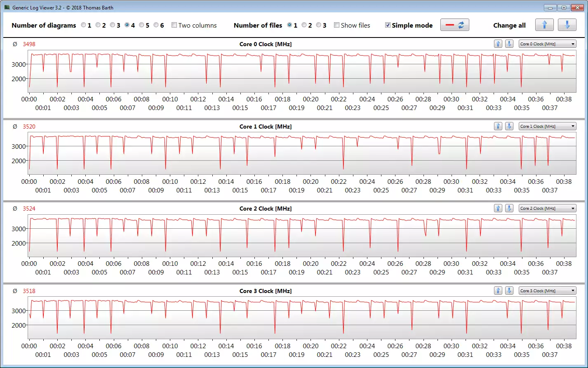Click the down arrow for Core 0 Clock diagram
Screen dimensions: 588x368
[509, 44]
